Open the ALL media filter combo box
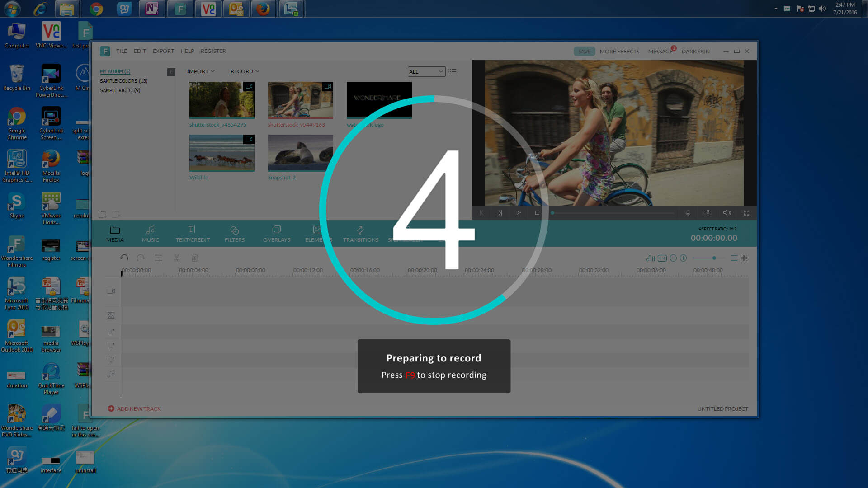This screenshot has width=868, height=488. [426, 71]
